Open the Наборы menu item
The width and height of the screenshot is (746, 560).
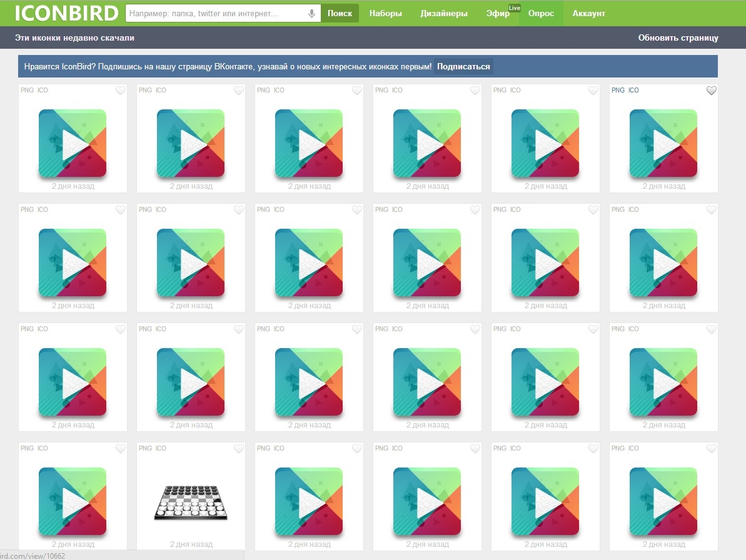(x=385, y=13)
